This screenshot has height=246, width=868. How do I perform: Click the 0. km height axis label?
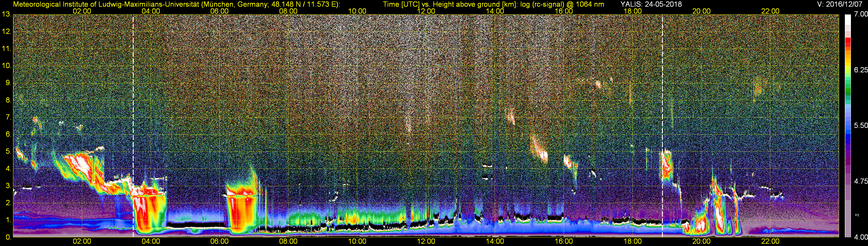pyautogui.click(x=8, y=237)
